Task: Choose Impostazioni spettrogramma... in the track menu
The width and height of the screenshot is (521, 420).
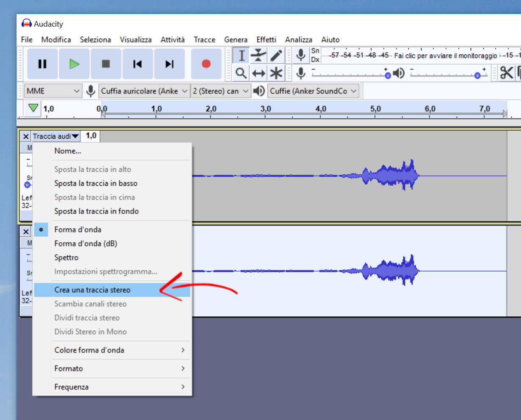Action: [112, 272]
